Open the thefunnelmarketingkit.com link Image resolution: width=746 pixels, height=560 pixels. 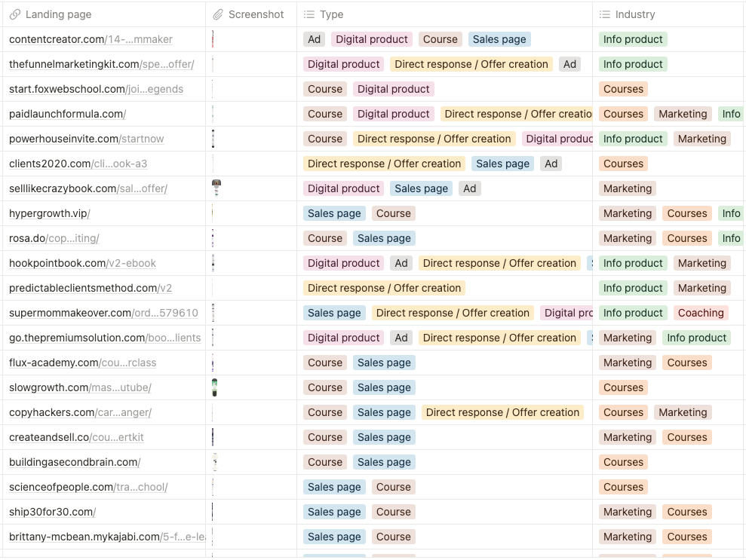(101, 64)
